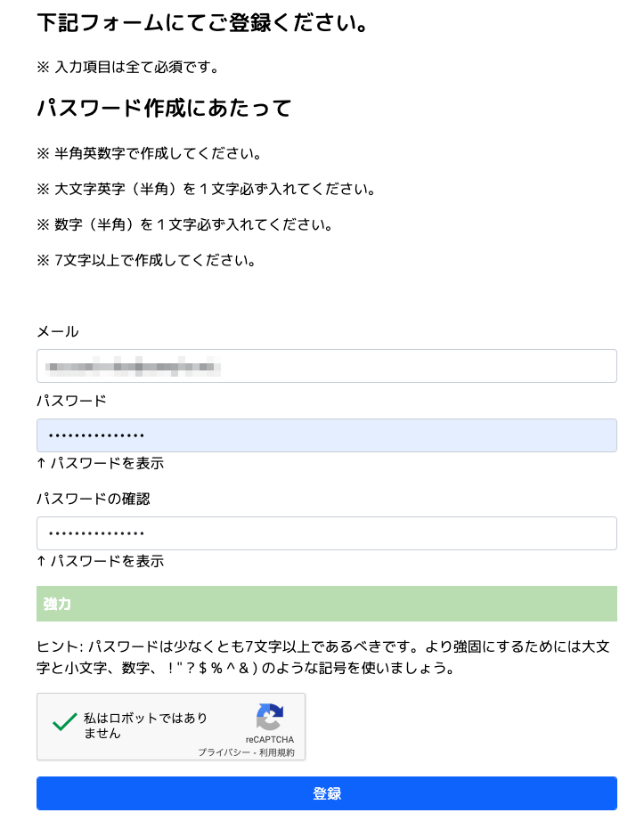Viewport: 644px width, 829px height.
Task: Click the パスワードの確認 input field
Action: (326, 533)
